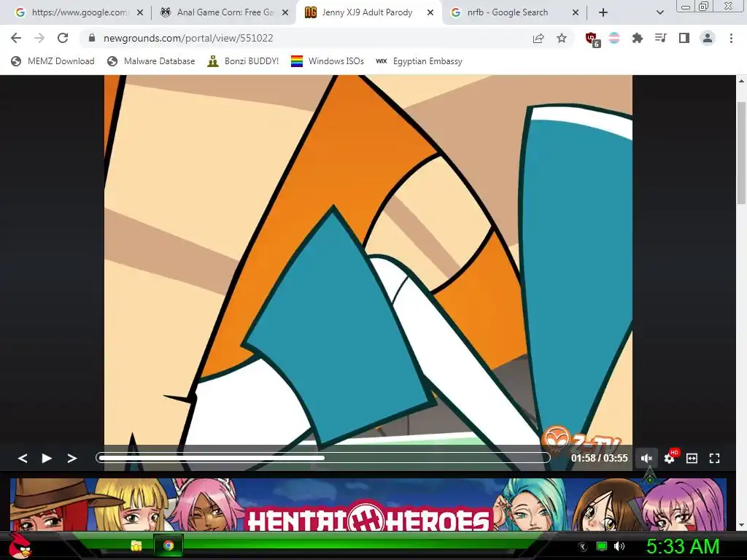Viewport: 747px width, 560px height.
Task: Expand the tab search chevron
Action: 659,13
